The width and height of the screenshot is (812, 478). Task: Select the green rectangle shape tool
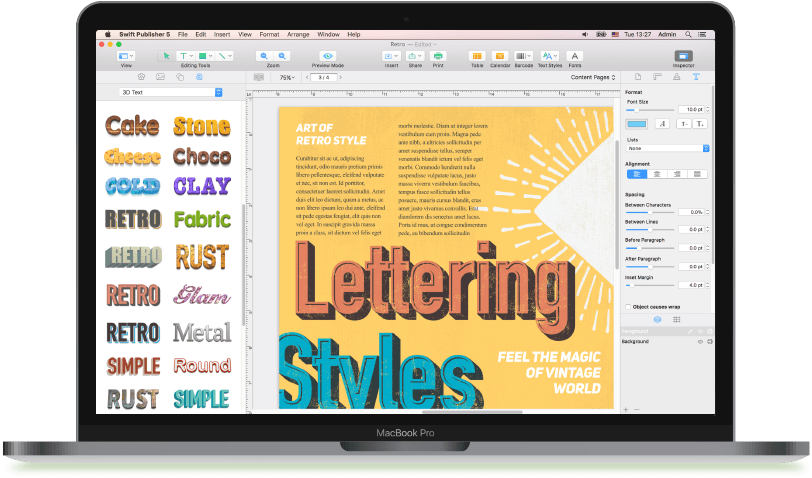tap(205, 56)
